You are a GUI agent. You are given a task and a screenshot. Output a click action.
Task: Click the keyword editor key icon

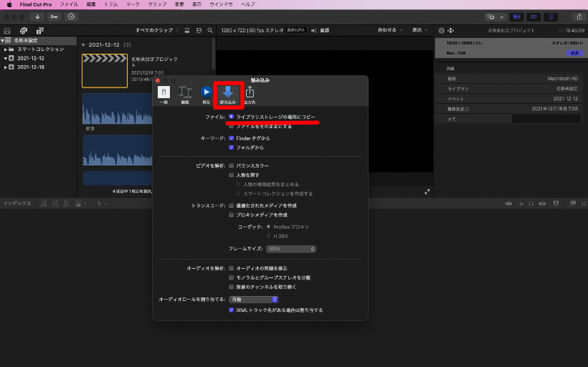pyautogui.click(x=54, y=17)
